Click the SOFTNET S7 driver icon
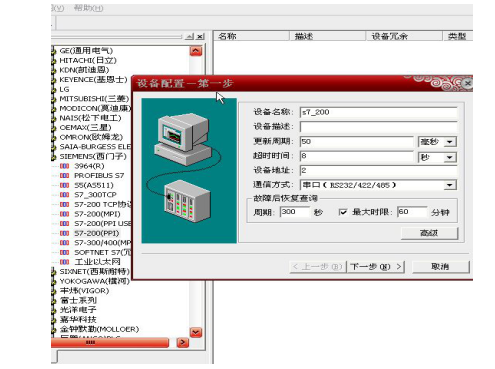Image resolution: width=495 pixels, height=369 pixels. [x=64, y=252]
